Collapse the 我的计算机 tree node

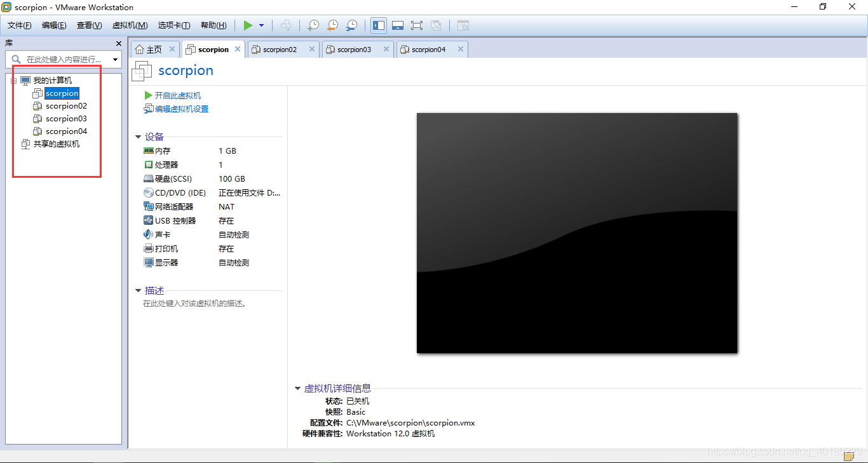pyautogui.click(x=14, y=81)
